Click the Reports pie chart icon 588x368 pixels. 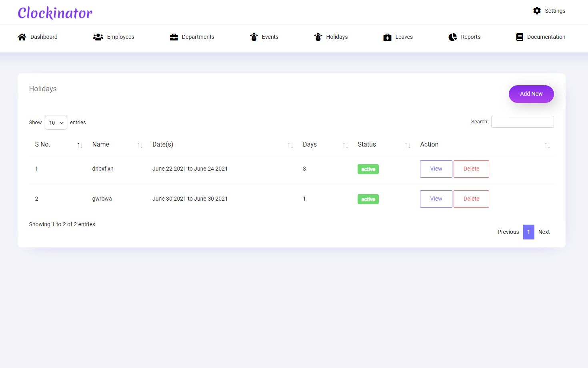tap(453, 37)
